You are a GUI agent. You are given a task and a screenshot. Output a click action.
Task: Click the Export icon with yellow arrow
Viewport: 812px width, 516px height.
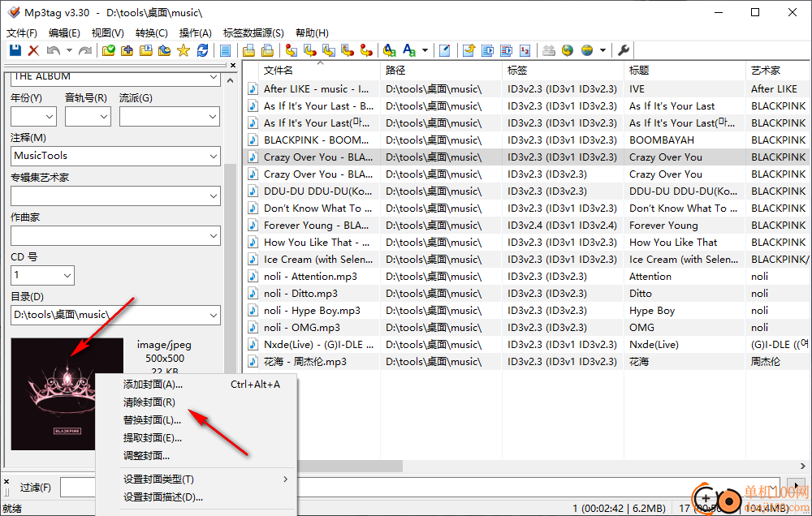[469, 50]
